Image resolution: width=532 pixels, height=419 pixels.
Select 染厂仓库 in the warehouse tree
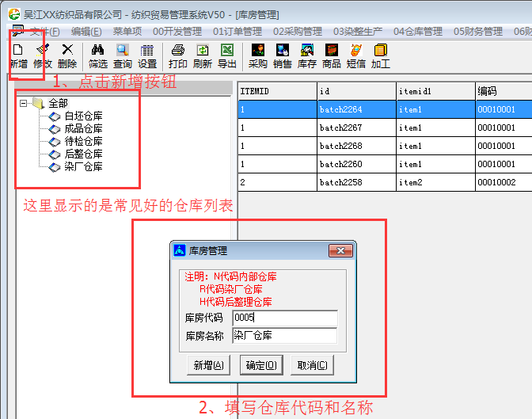click(x=83, y=166)
